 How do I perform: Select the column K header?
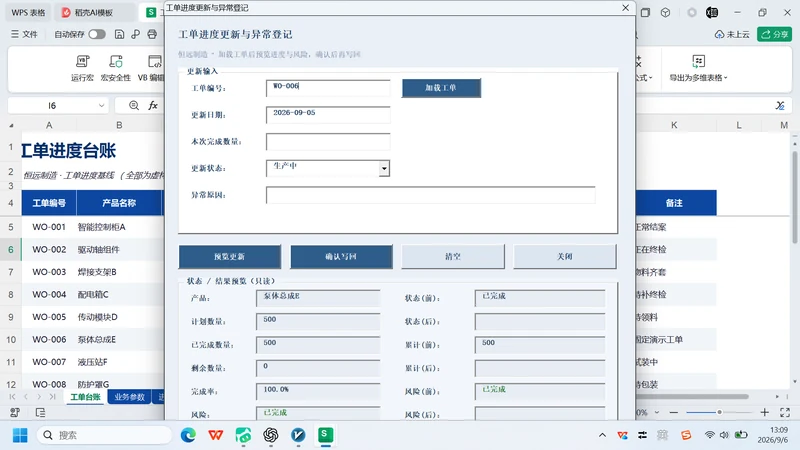click(674, 125)
